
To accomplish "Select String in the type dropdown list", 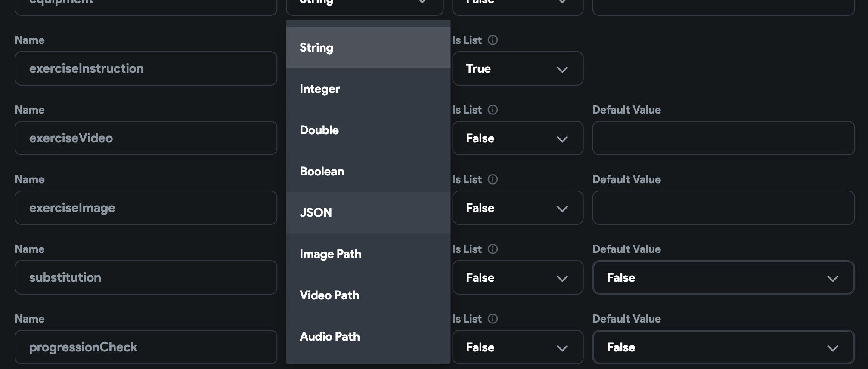I will [x=368, y=47].
